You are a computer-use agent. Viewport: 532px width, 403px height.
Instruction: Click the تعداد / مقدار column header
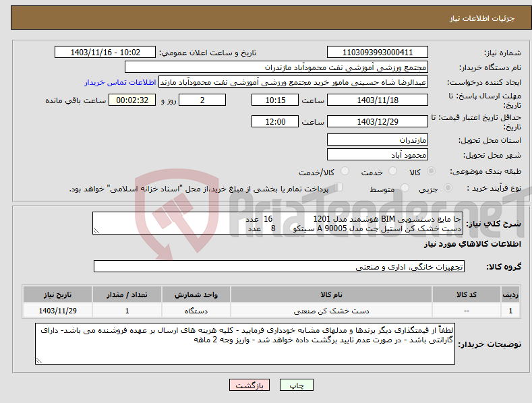pyautogui.click(x=127, y=294)
